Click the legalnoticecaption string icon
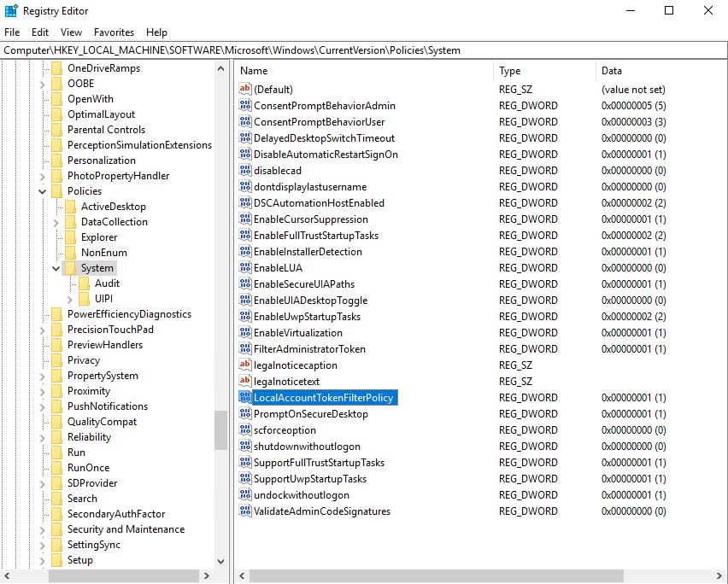This screenshot has width=728, height=584. (244, 365)
